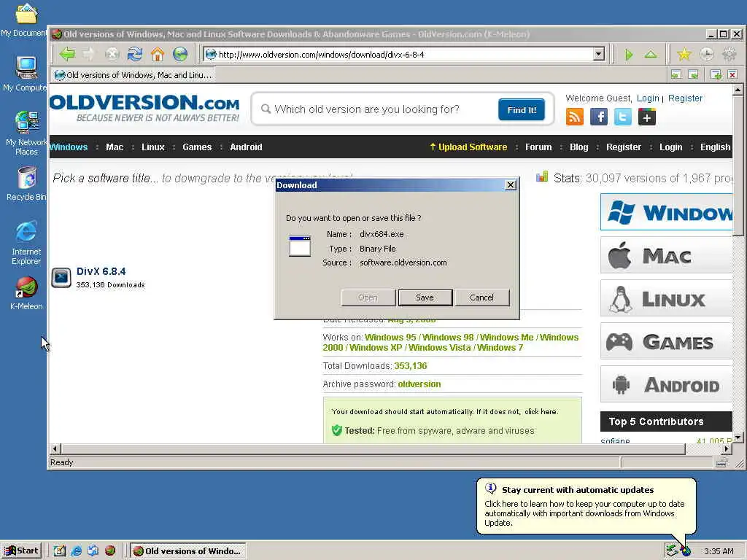Open a new tab with tab bar icon
This screenshot has height=560, width=747.
(716, 74)
